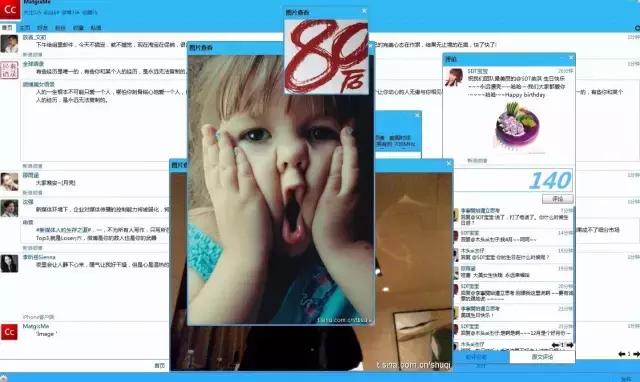Viewport: 640px width, 382px height.
Task: Select the blue left tab beside 原文评论
Action: [x=481, y=357]
